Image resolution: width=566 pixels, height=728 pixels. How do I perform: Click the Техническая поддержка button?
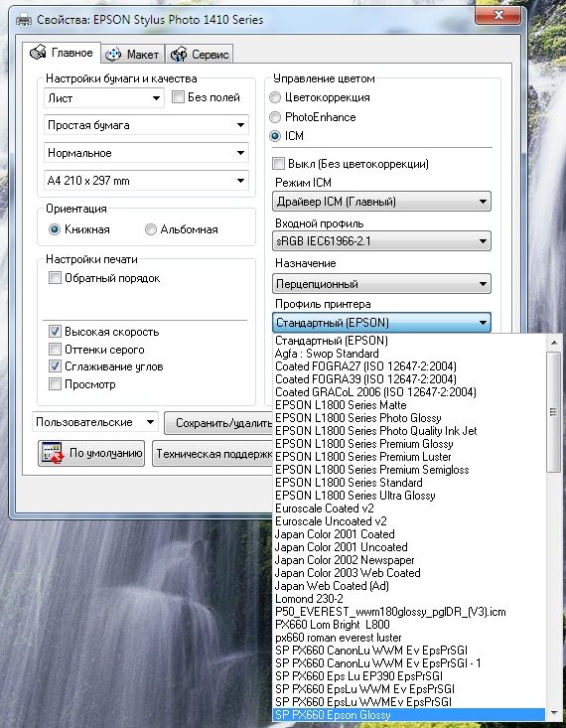[x=212, y=454]
